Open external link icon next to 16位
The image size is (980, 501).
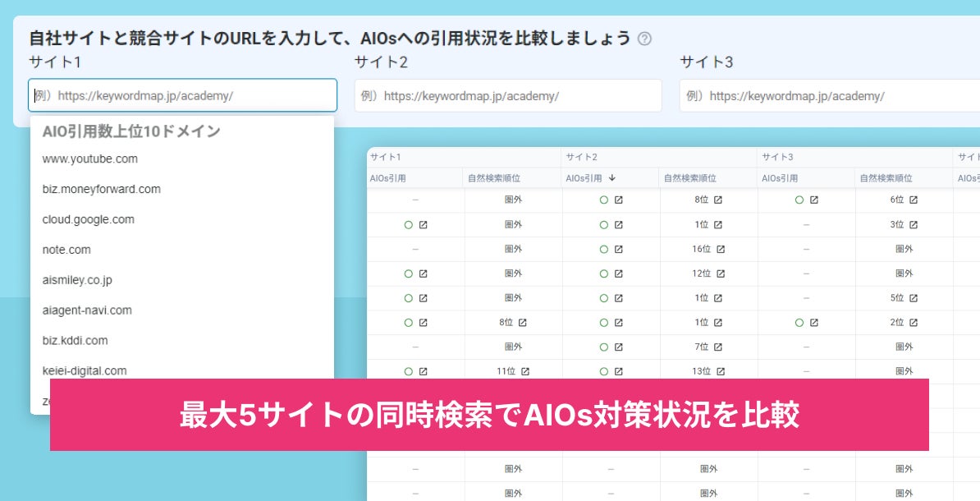point(721,249)
